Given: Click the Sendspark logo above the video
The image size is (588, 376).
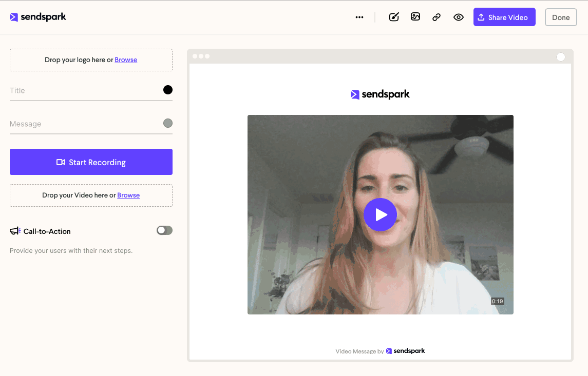Looking at the screenshot, I should point(380,94).
